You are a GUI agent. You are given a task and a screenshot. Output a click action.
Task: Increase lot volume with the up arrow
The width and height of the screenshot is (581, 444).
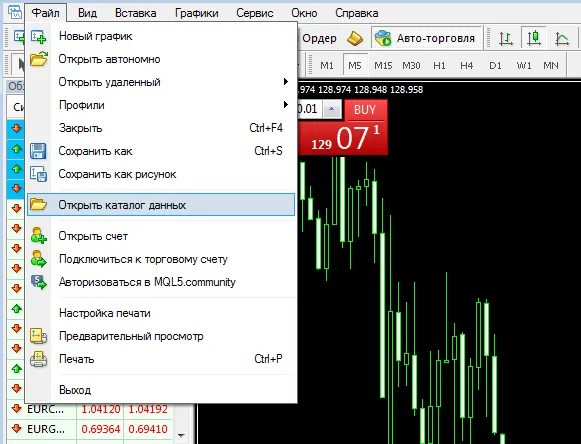tap(332, 109)
